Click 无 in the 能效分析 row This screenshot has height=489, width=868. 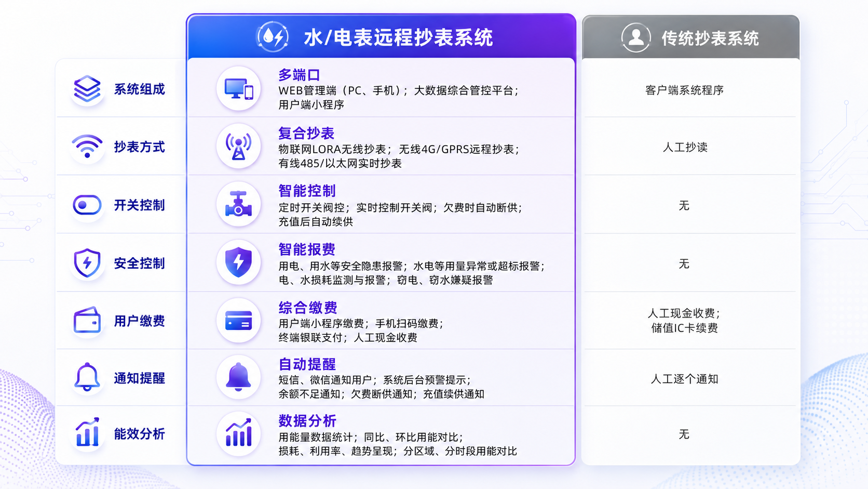(x=684, y=434)
